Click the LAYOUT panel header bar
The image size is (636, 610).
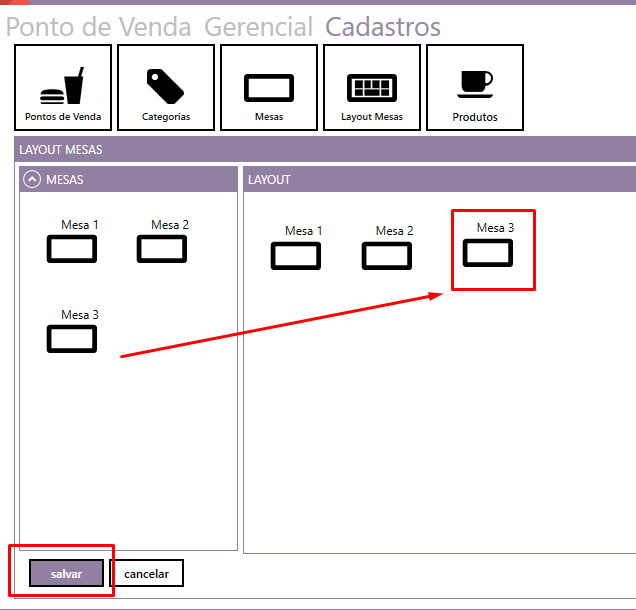(438, 180)
